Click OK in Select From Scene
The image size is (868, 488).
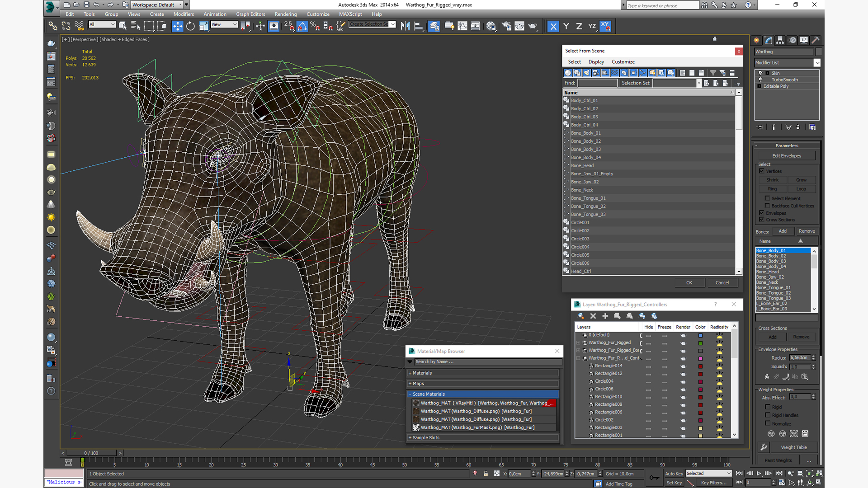(689, 283)
